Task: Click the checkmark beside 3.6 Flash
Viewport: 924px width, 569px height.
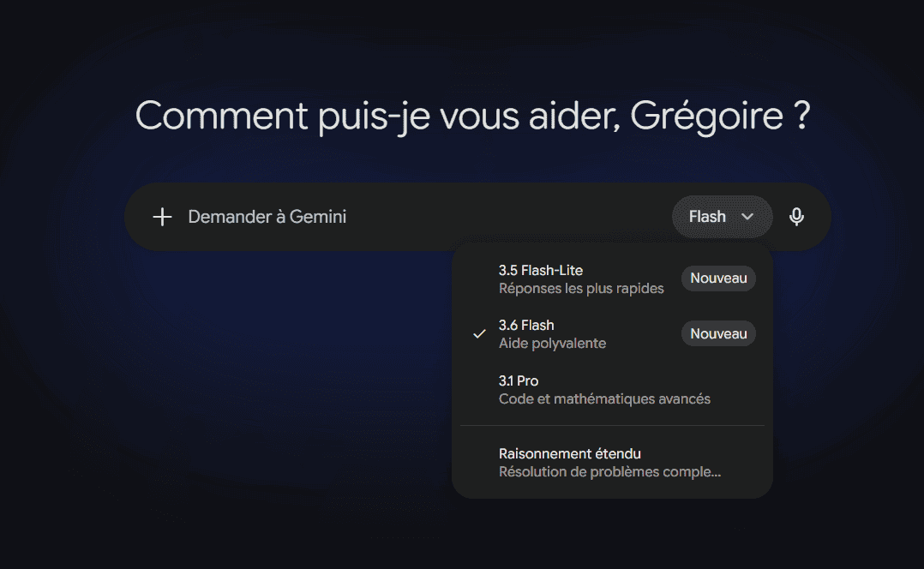Action: pos(479,334)
